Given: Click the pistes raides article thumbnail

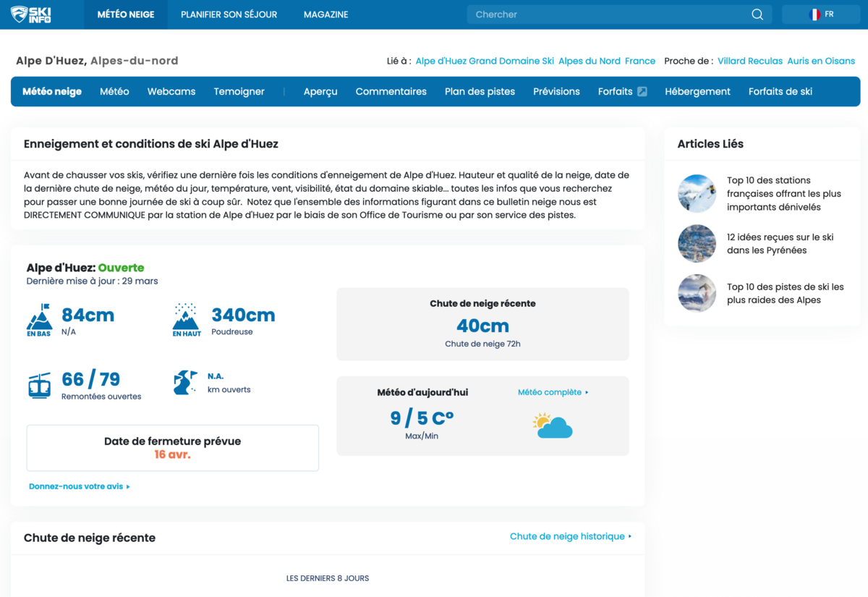Looking at the screenshot, I should click(697, 293).
